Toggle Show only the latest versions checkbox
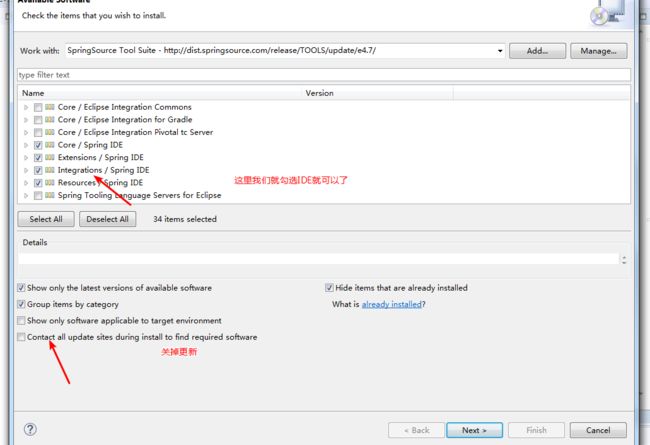Image resolution: width=650 pixels, height=445 pixels. click(x=21, y=287)
